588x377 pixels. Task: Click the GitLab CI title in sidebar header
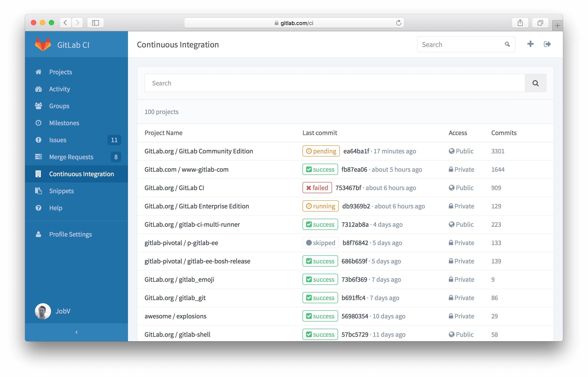pyautogui.click(x=73, y=45)
